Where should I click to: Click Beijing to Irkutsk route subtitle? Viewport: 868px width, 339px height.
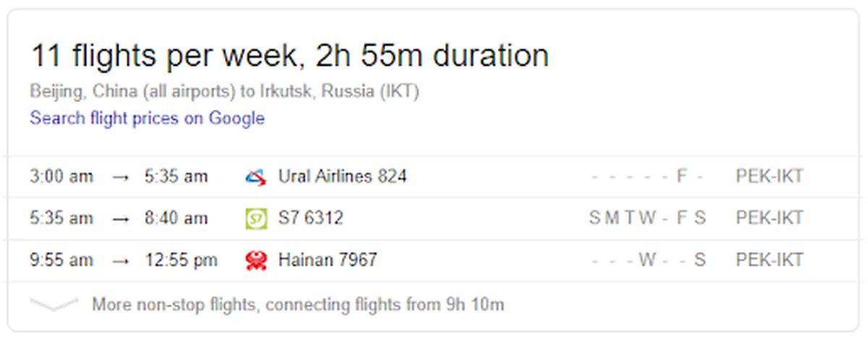tap(224, 92)
